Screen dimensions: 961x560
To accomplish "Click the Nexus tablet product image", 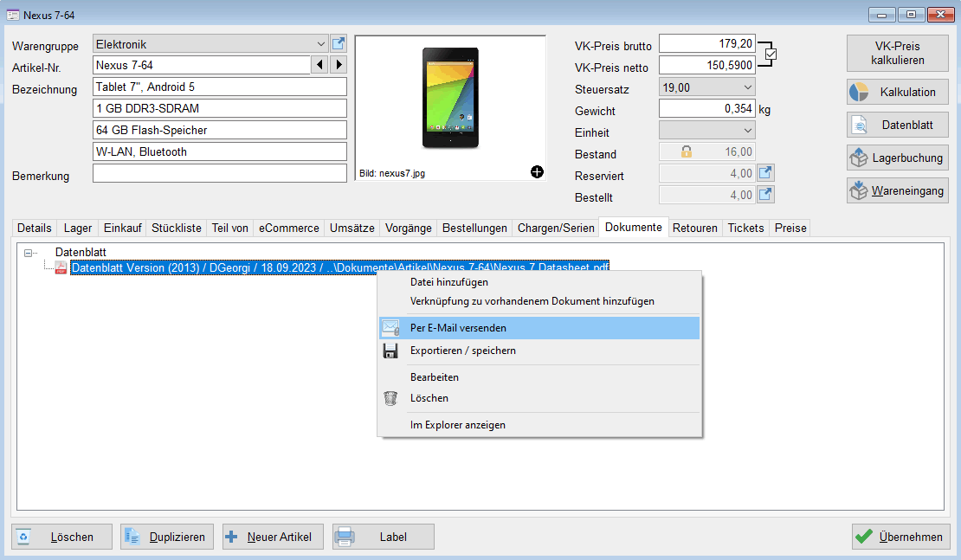I will point(450,98).
